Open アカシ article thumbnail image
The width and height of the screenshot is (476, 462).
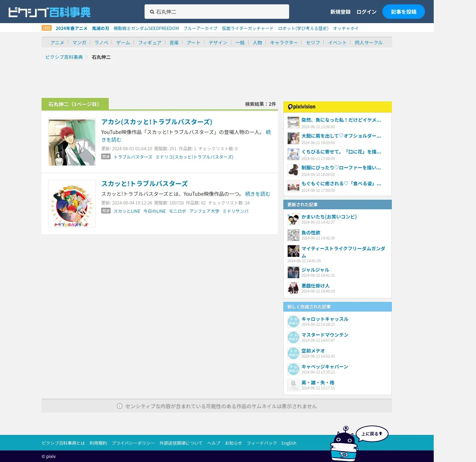[72, 142]
